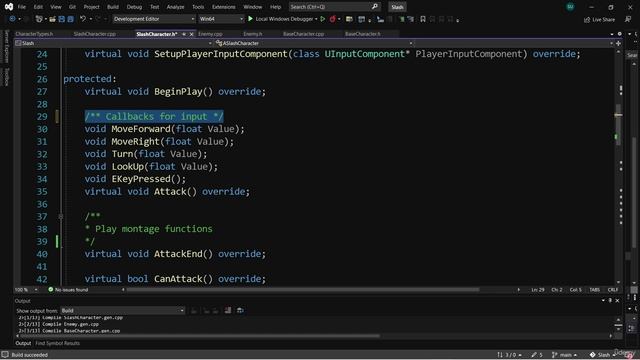Toggle auto-hide pin on Output panel
Image resolution: width=640 pixels, height=360 pixels.
pyautogui.click(x=610, y=300)
